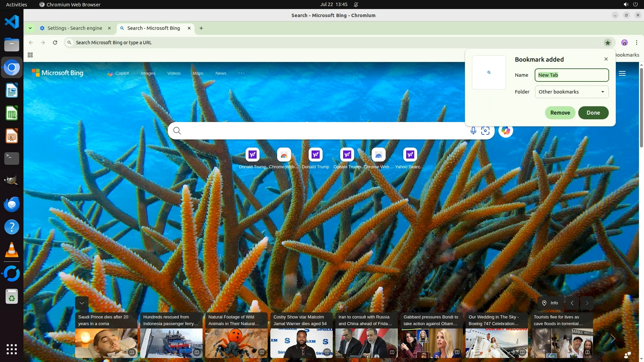
Task: Open the Images menu on Bing
Action: [x=148, y=73]
